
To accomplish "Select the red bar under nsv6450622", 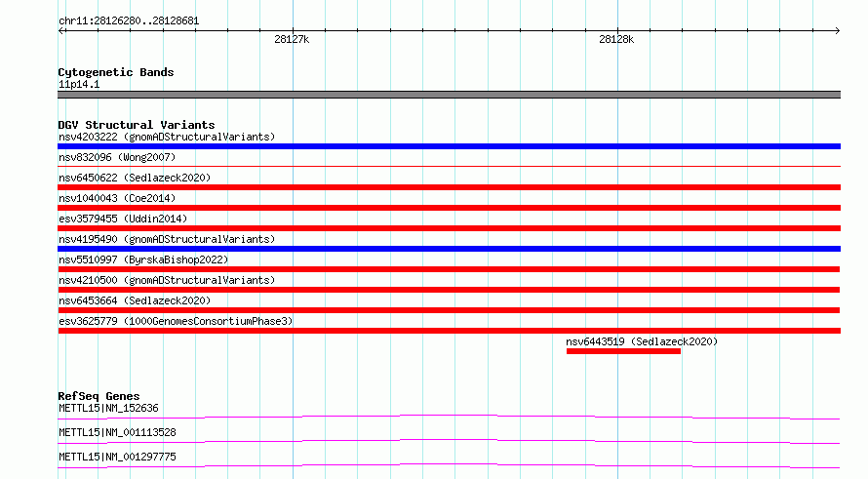I will tap(449, 187).
